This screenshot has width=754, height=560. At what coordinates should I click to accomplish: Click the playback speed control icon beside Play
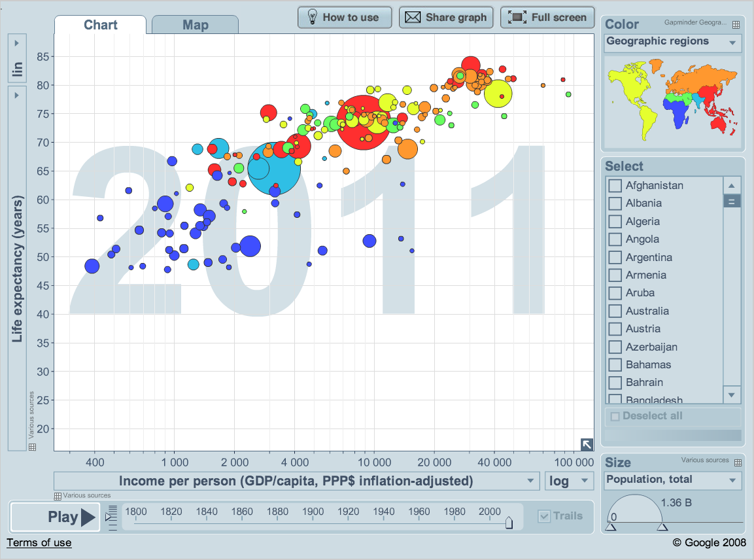[111, 516]
